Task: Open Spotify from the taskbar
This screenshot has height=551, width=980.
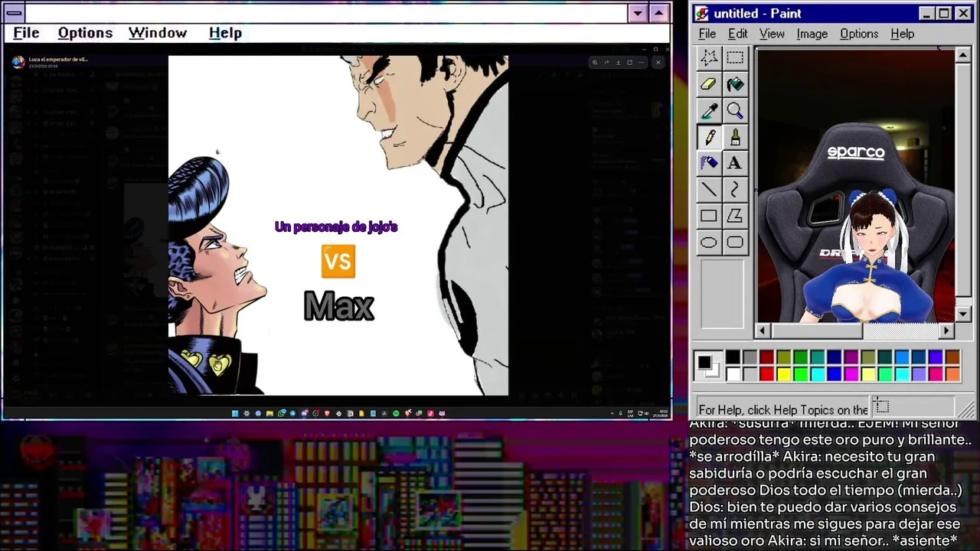Action: click(396, 413)
